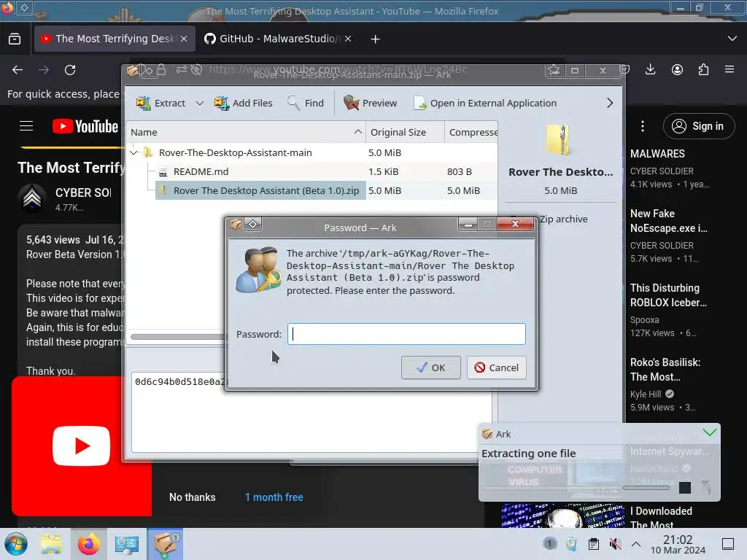Open a new Firefox tab

coord(376,39)
